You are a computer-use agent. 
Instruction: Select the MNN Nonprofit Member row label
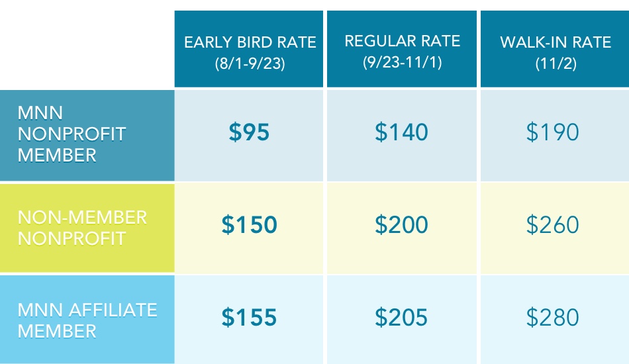click(x=72, y=134)
